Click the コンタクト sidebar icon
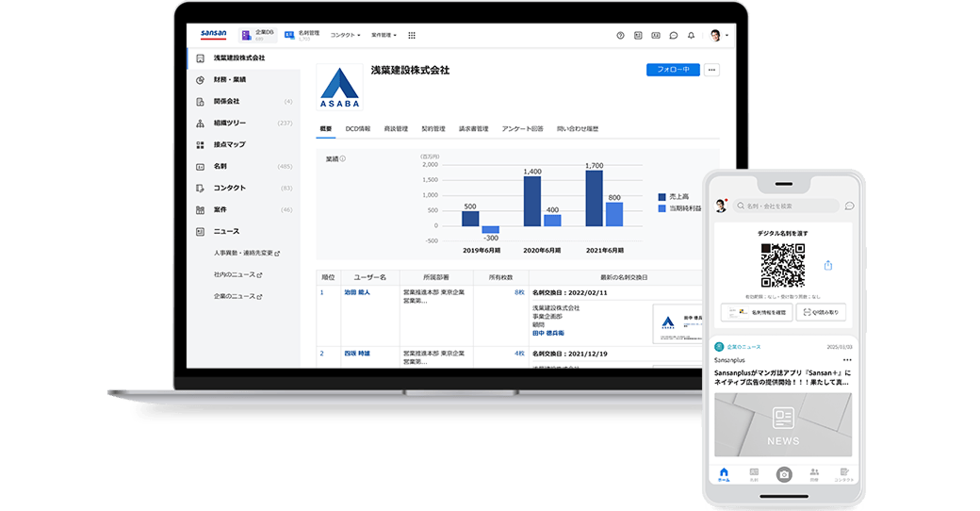The height and width of the screenshot is (511, 980). tap(200, 188)
